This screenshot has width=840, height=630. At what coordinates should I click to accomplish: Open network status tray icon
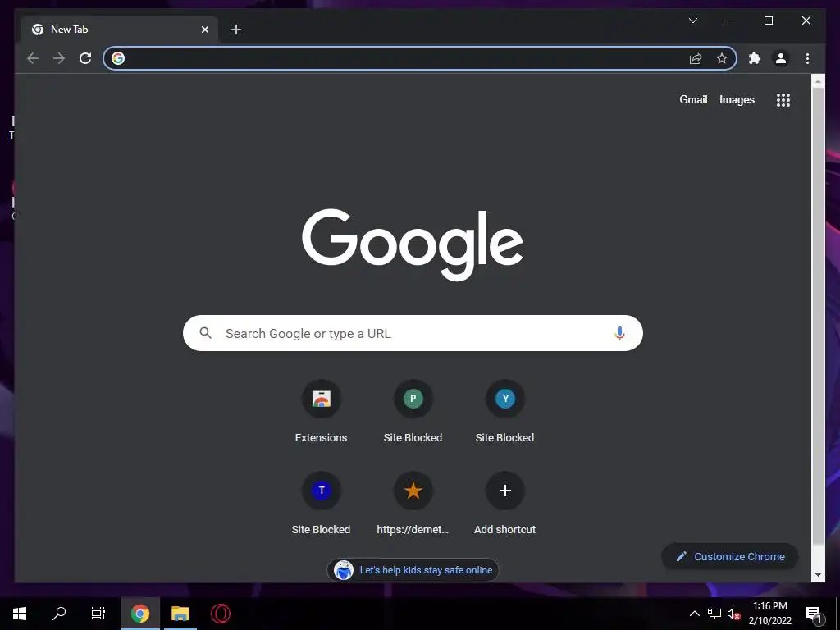click(714, 614)
